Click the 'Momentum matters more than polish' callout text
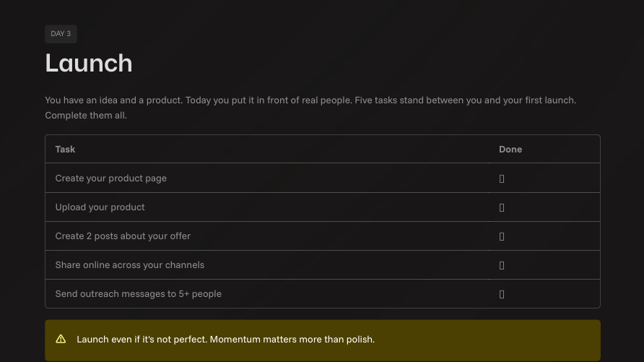 click(x=292, y=340)
